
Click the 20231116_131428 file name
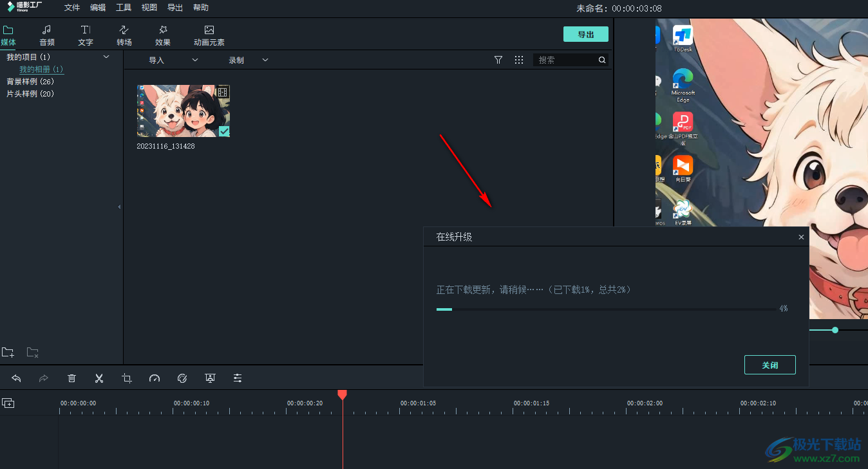click(x=165, y=146)
